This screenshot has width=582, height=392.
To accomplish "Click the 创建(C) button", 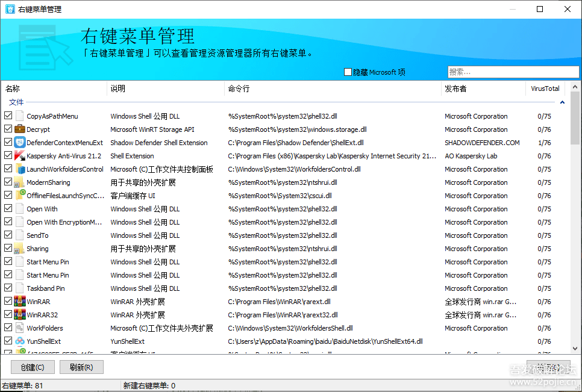I will point(33,367).
